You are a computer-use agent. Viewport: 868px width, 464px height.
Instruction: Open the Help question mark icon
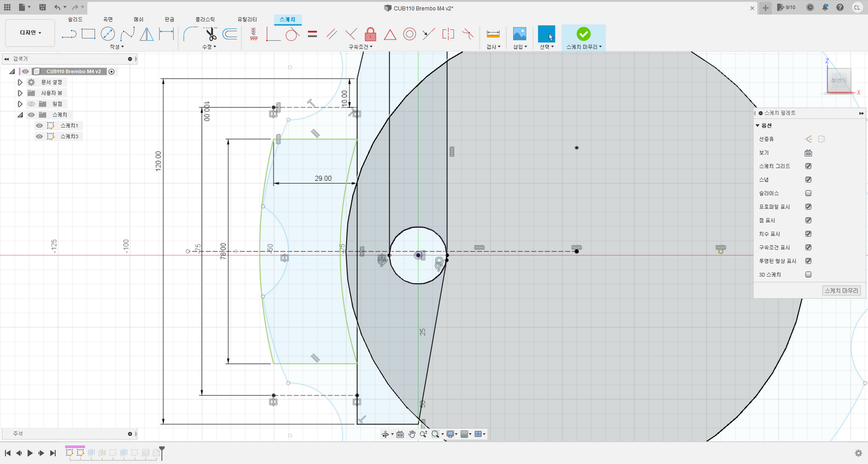(x=840, y=8)
